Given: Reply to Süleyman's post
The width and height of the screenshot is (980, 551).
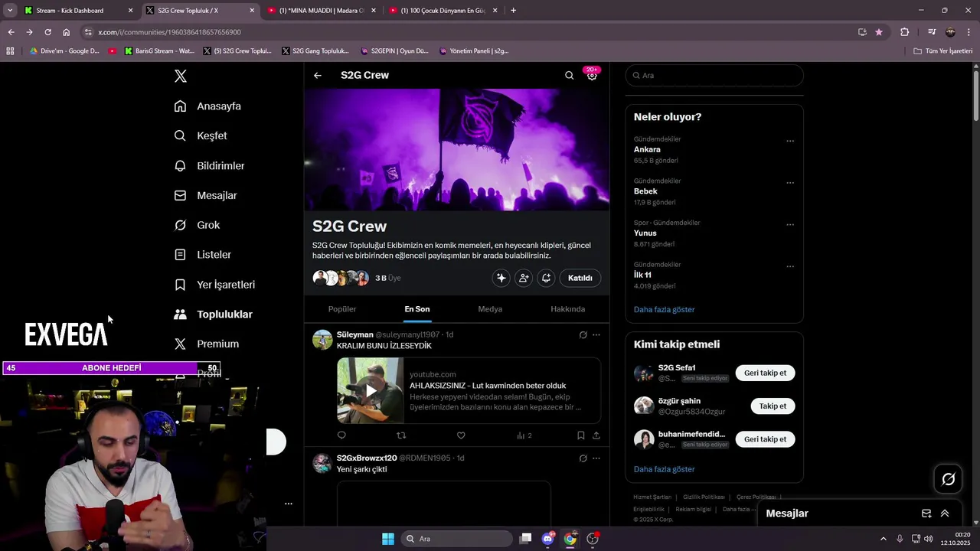Looking at the screenshot, I should 341,435.
